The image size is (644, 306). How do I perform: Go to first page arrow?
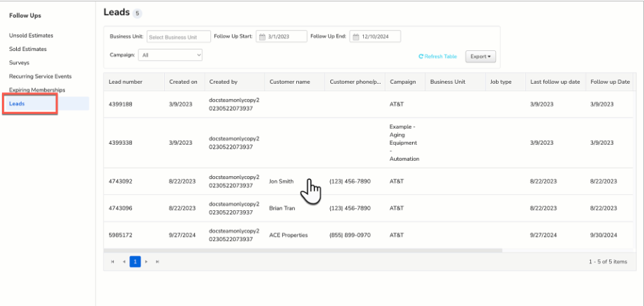point(112,262)
